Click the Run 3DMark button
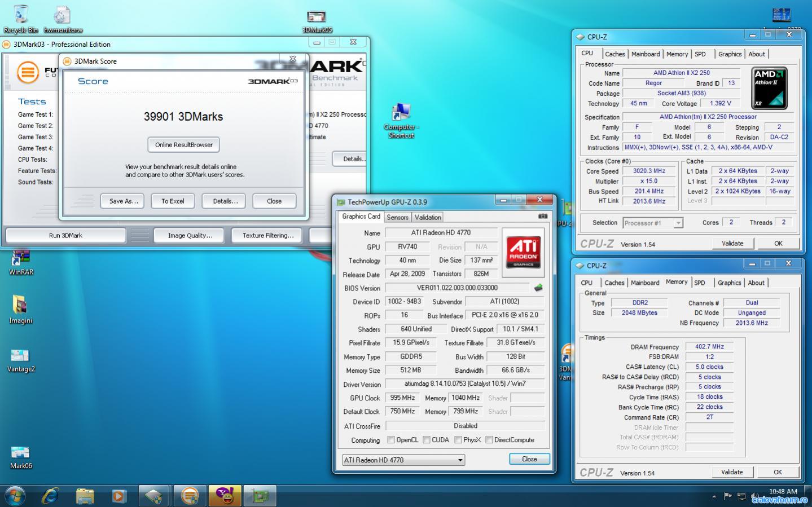This screenshot has width=812, height=507. 65,235
